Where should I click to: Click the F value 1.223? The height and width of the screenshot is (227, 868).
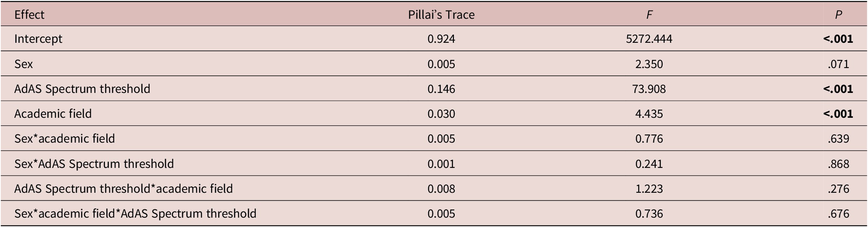coord(649,189)
